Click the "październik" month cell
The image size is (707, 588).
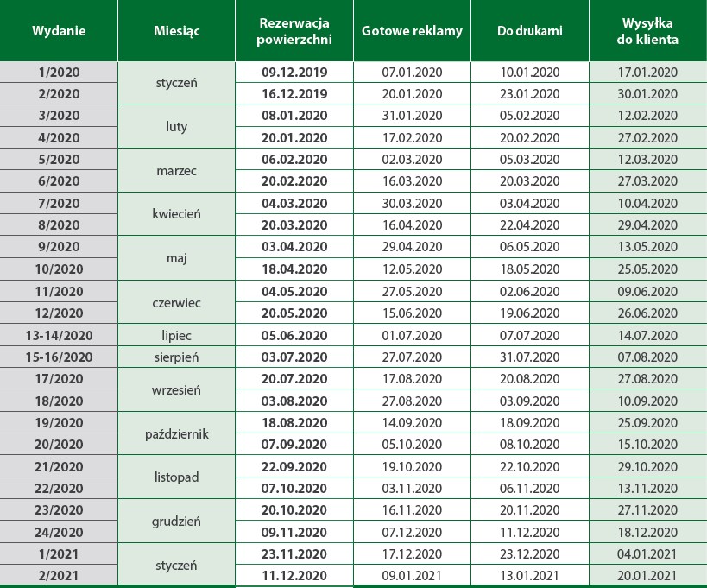click(x=176, y=433)
